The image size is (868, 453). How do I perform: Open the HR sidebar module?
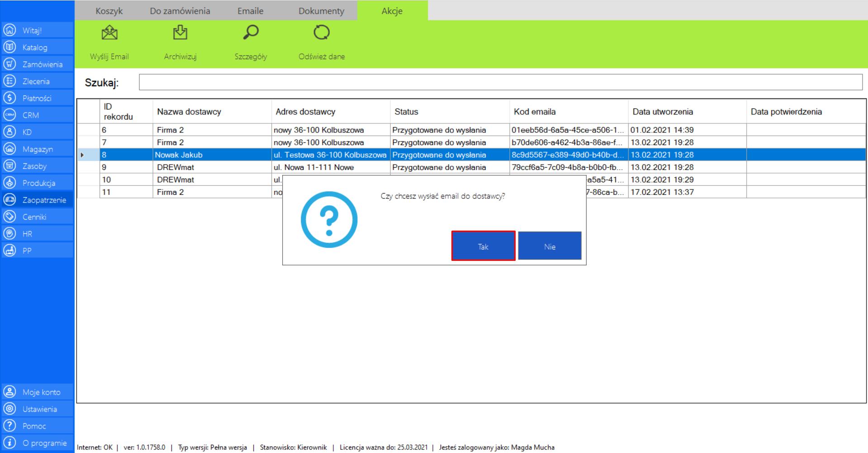click(x=37, y=234)
